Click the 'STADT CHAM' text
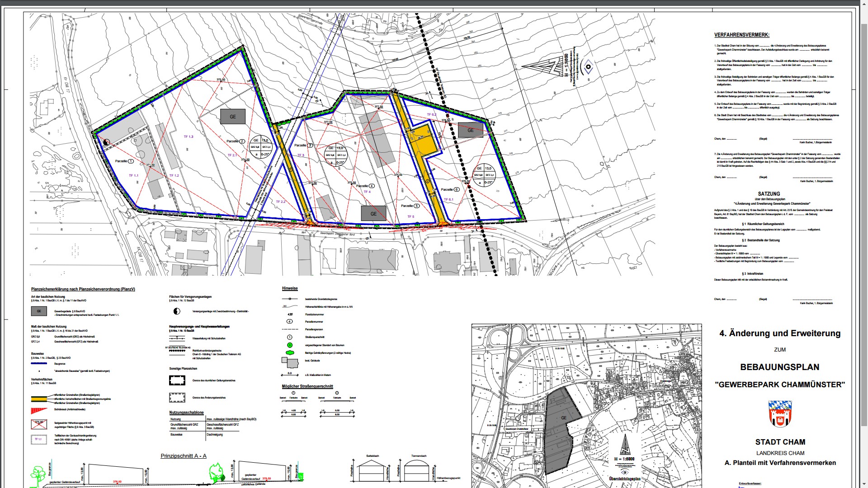Screen dimensions: 868x488 coord(780,442)
